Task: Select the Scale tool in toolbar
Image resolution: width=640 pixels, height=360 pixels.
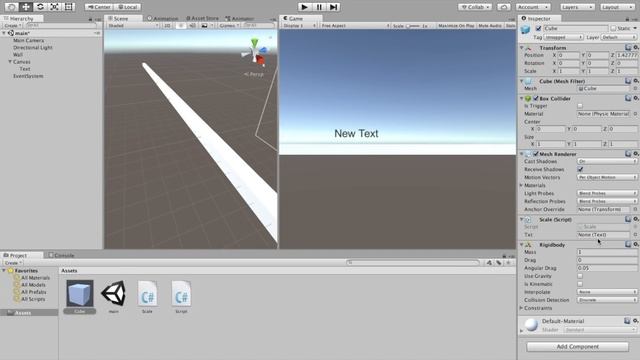Action: click(54, 7)
